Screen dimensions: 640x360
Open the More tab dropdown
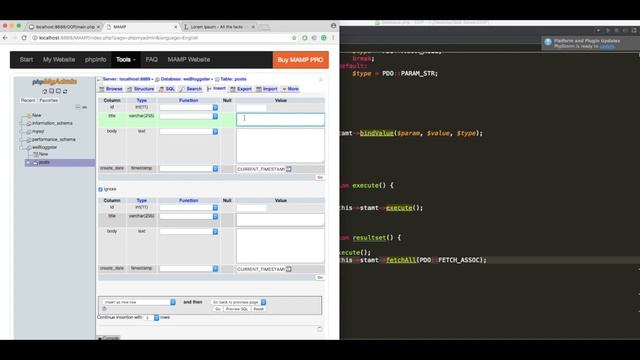pos(291,89)
